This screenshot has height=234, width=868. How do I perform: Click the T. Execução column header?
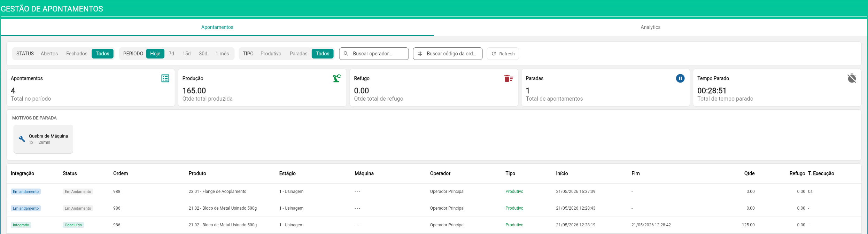(821, 173)
